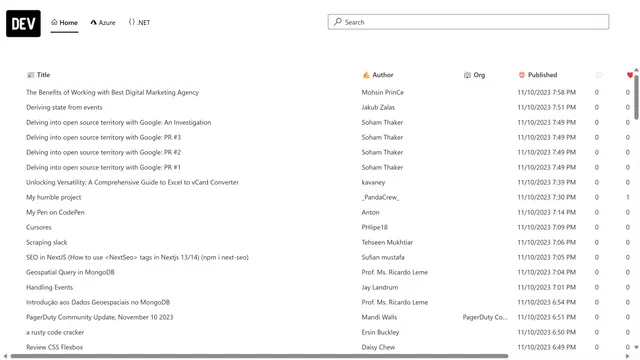640x360 pixels.
Task: Select the 'Scraping slack' title
Action: point(47,242)
